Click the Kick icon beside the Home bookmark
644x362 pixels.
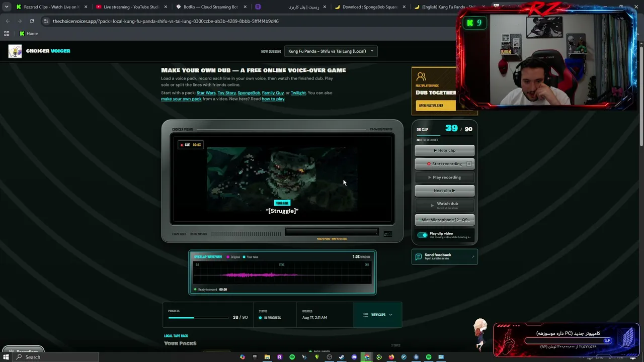point(22,34)
